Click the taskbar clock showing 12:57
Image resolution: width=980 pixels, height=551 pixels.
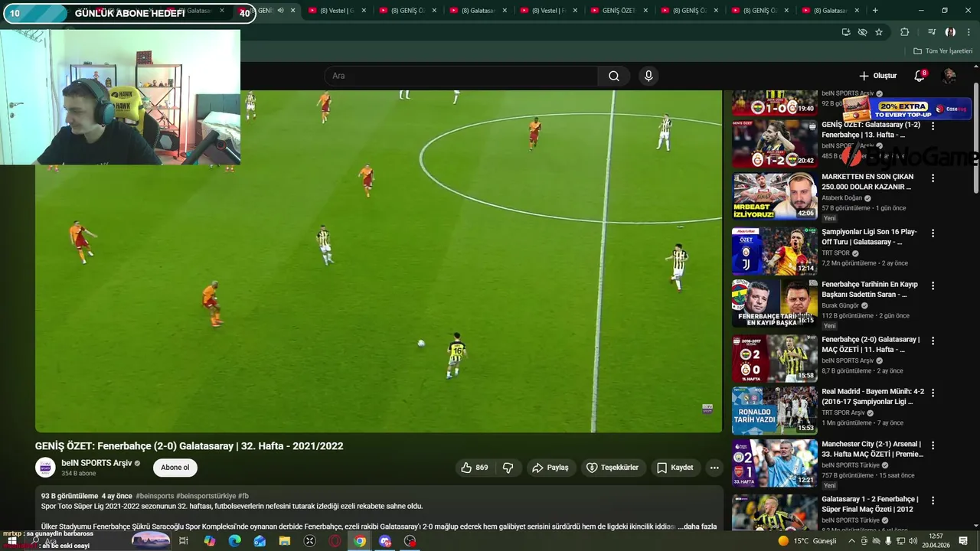(x=936, y=541)
